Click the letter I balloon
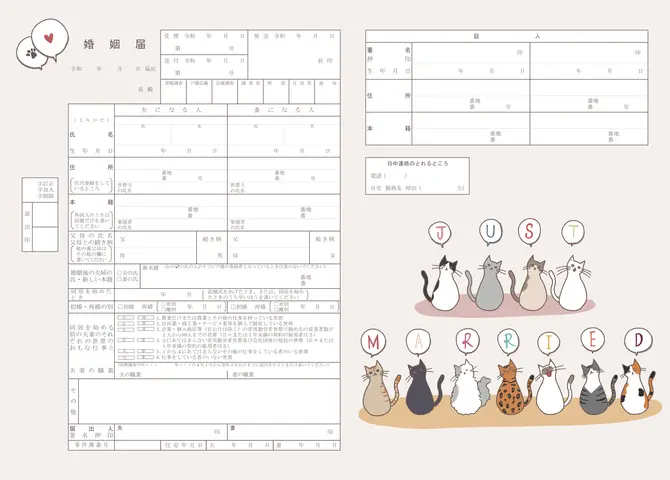 [547, 342]
